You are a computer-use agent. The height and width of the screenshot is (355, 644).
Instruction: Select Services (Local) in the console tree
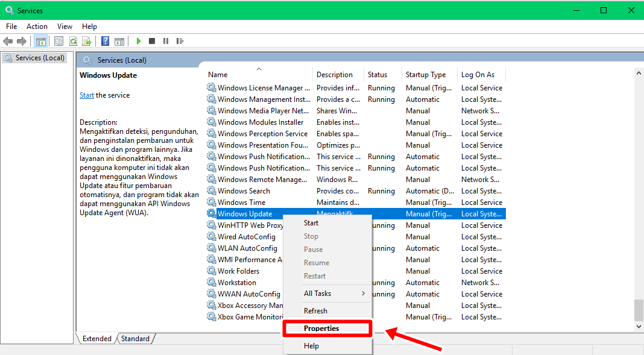pyautogui.click(x=34, y=58)
